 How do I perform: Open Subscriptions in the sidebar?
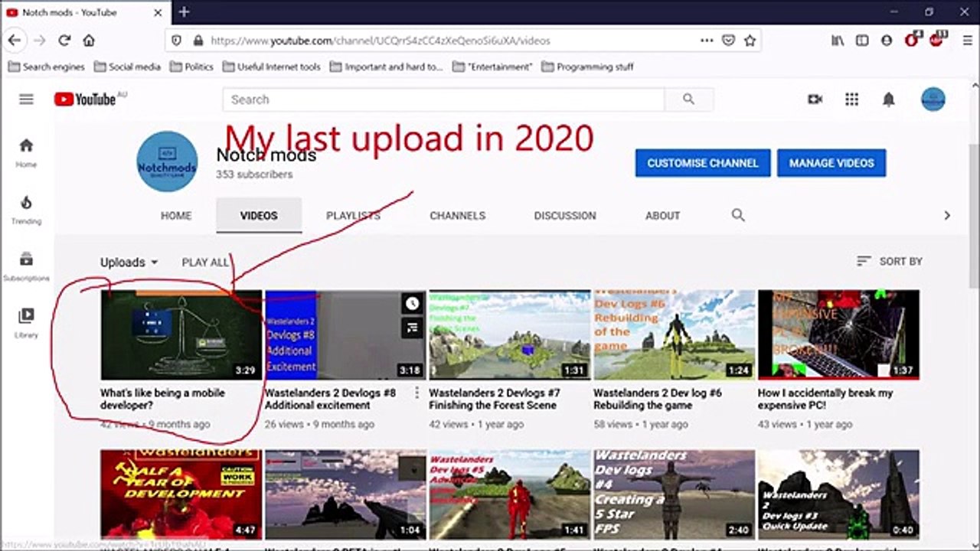[26, 266]
